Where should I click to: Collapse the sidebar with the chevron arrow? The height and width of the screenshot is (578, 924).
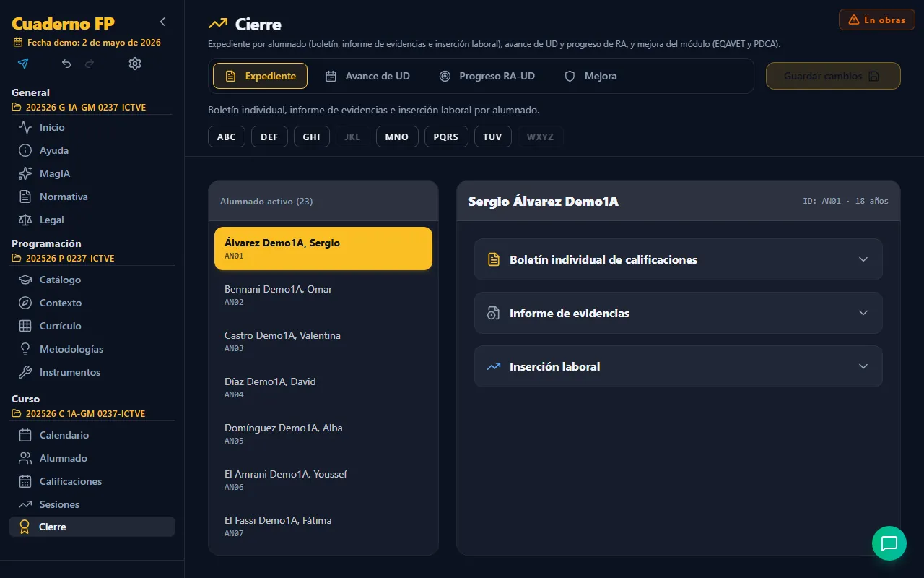(x=162, y=22)
